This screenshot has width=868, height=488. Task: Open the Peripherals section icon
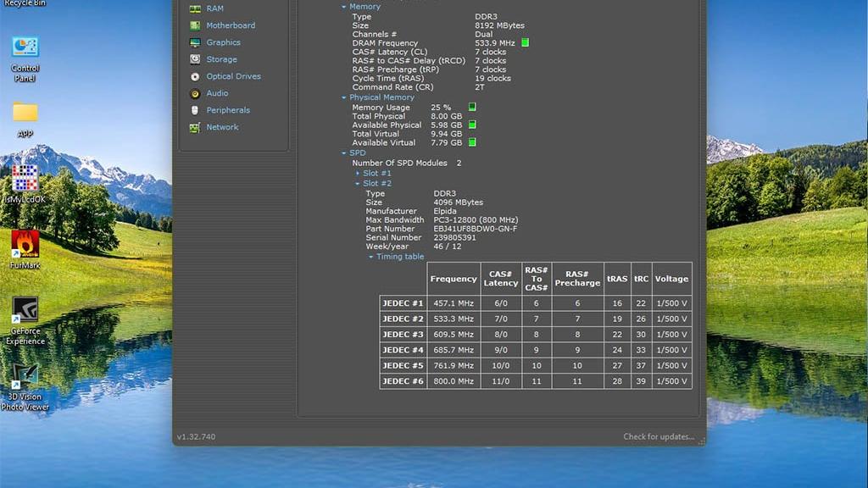coord(195,110)
